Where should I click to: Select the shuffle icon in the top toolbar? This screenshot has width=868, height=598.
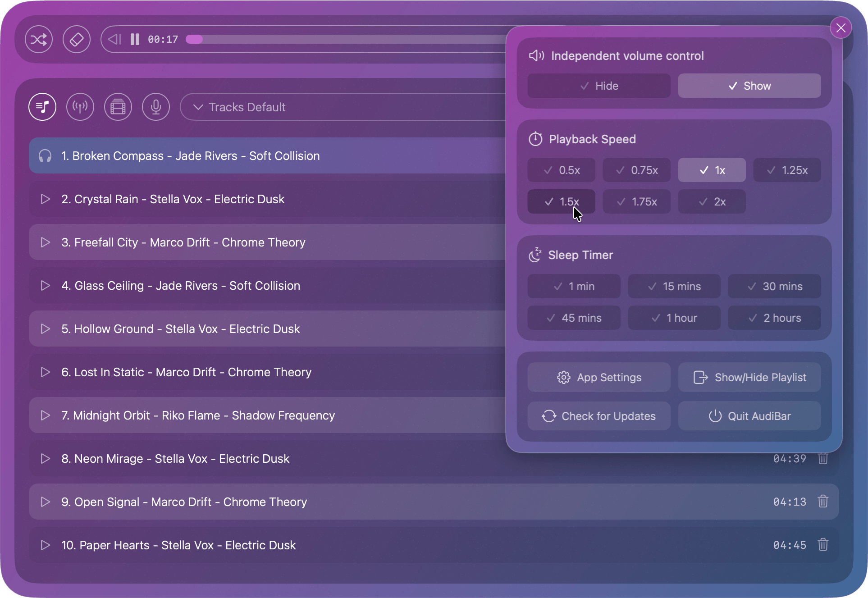(x=39, y=39)
